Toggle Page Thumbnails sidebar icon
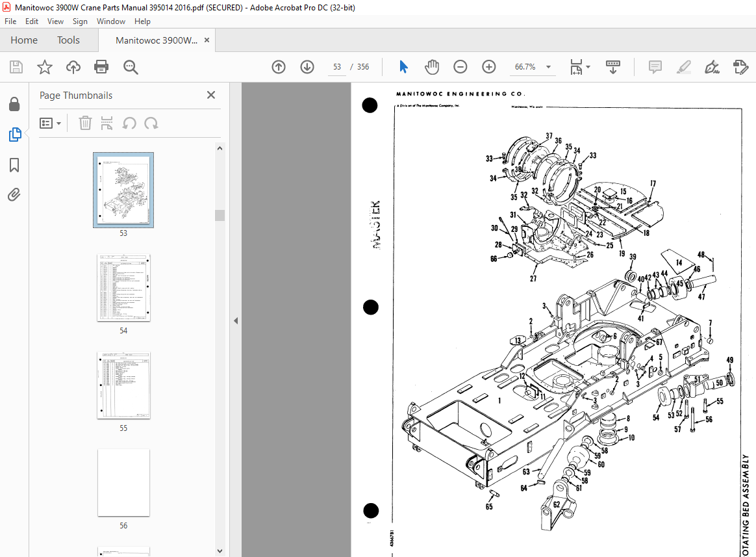 (15, 134)
